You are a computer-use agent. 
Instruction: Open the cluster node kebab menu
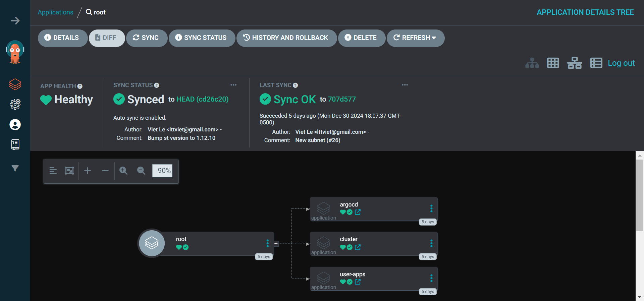pyautogui.click(x=431, y=243)
